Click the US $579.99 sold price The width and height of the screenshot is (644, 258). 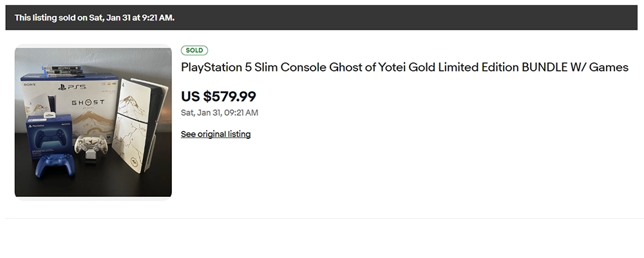(218, 97)
